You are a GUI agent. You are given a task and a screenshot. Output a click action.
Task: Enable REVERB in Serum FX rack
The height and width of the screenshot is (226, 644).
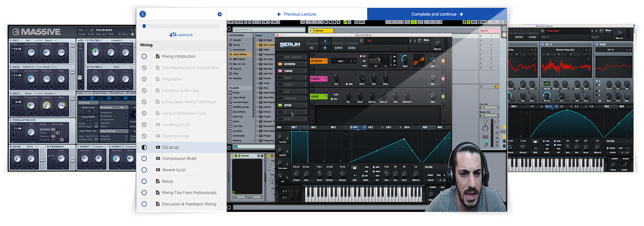point(279,105)
